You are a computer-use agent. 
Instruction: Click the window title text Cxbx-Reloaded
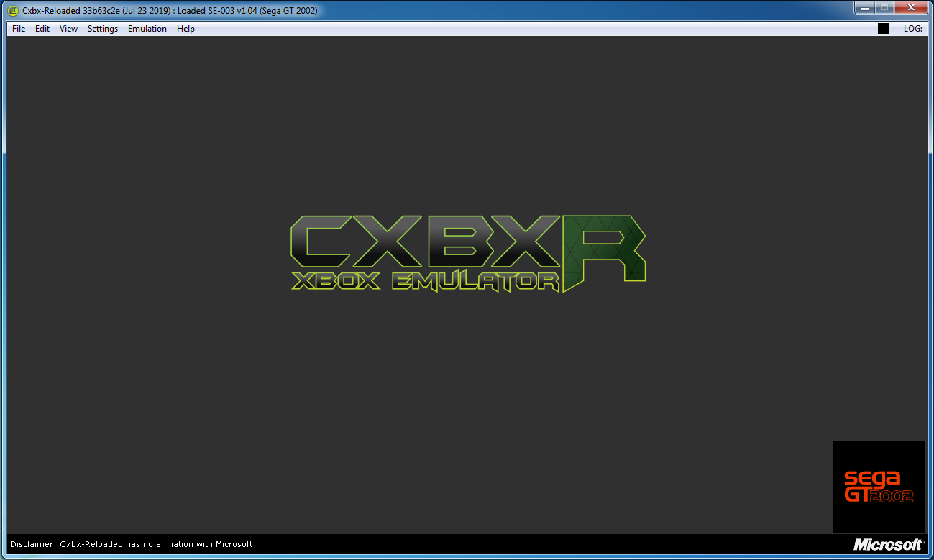click(170, 11)
